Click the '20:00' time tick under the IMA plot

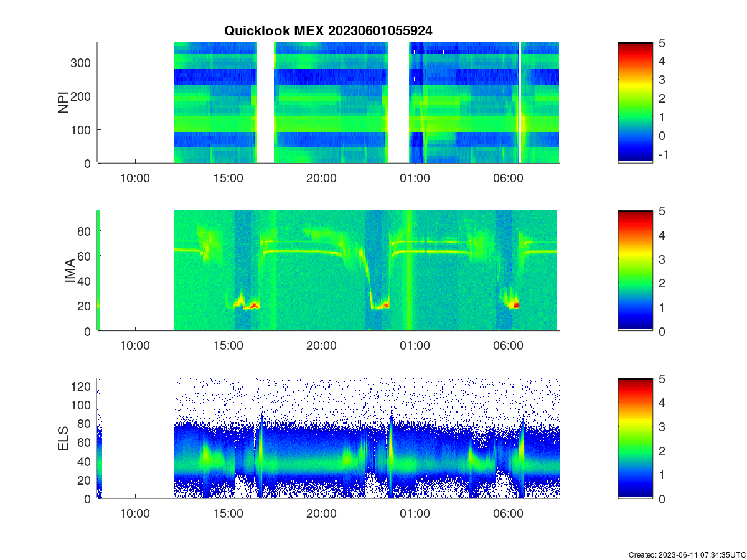point(322,345)
